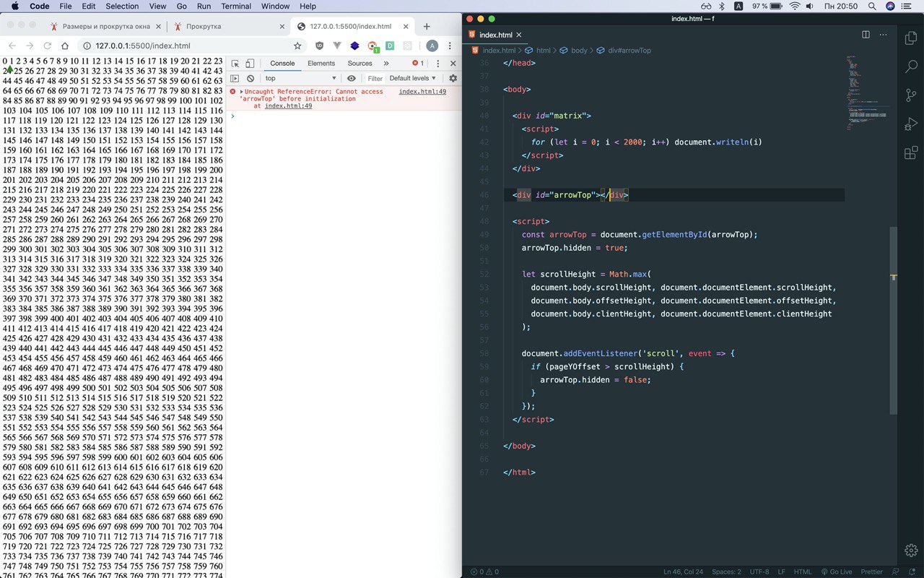924x578 pixels.
Task: Open editor More Actions ellipsis menu
Action: tap(884, 35)
